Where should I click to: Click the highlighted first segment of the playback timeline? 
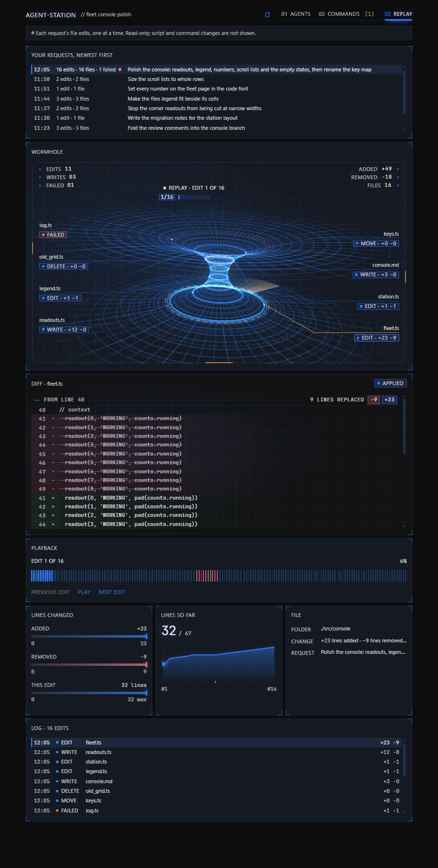[42, 576]
